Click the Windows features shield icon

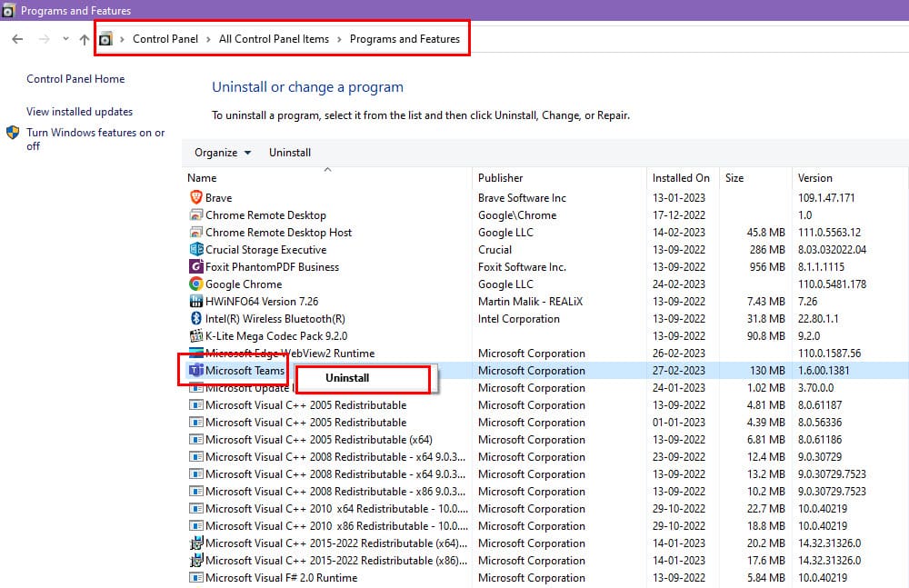tap(14, 133)
